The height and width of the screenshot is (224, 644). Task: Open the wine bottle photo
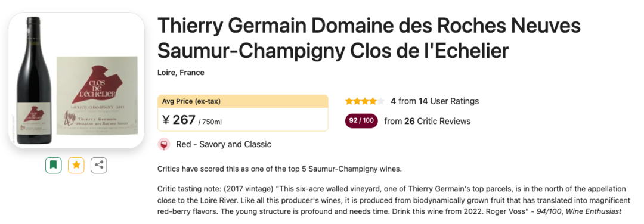point(33,81)
